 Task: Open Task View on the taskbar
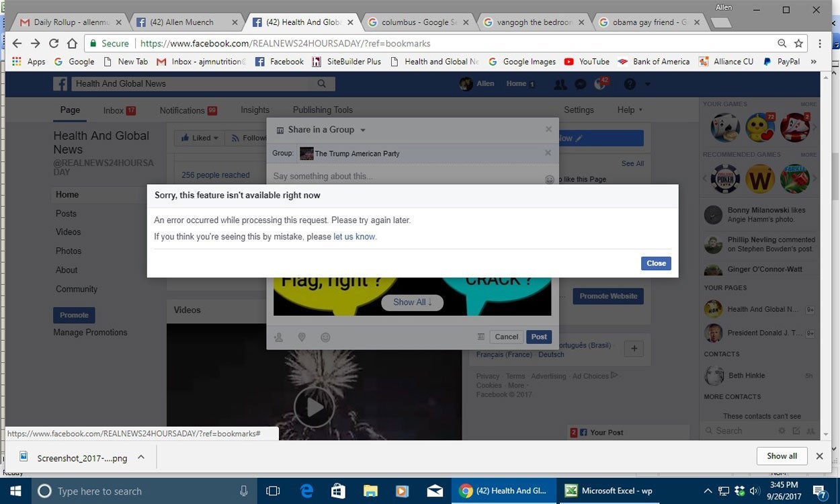[273, 491]
